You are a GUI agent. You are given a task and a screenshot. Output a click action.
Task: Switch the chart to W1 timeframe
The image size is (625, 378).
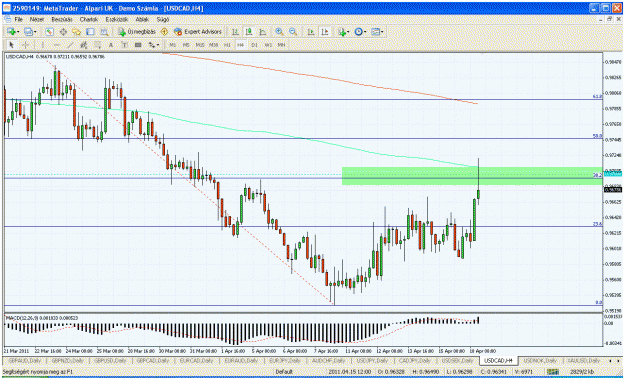[268, 45]
